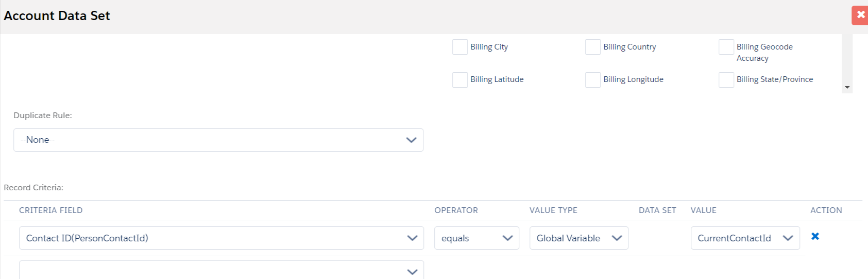This screenshot has width=868, height=279.
Task: Click the Criteria Field column header
Action: [x=50, y=210]
